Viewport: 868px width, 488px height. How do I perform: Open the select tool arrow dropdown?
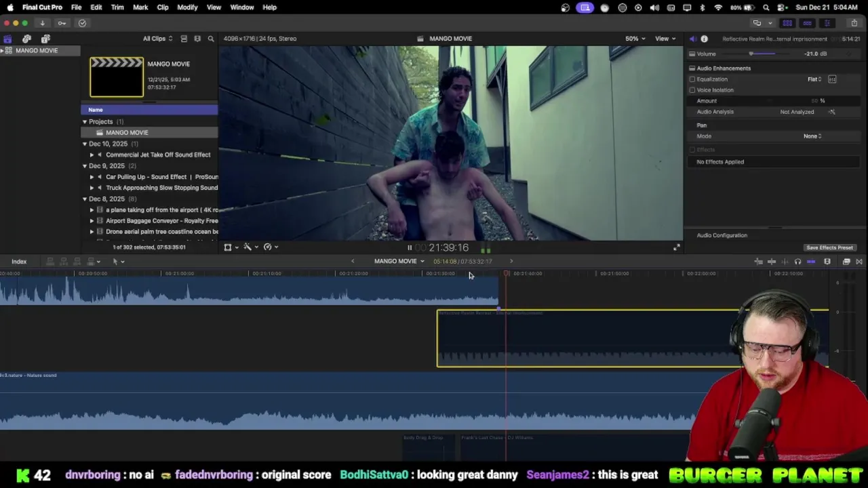118,262
